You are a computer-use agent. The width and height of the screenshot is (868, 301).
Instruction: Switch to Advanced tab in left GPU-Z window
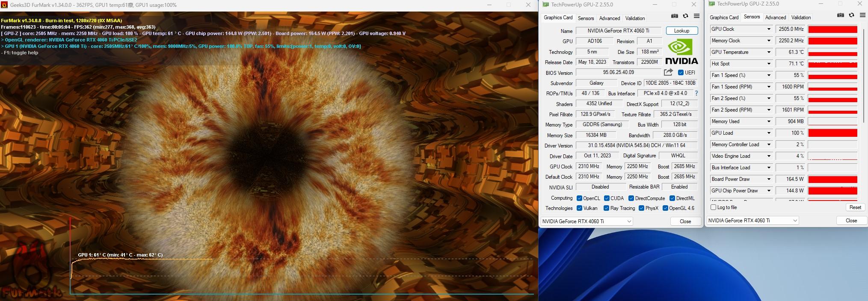point(610,18)
